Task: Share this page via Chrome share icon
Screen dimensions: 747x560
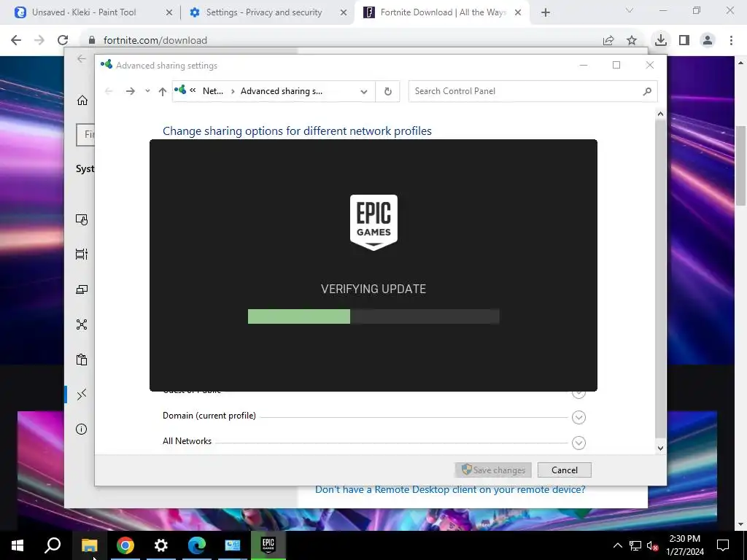Action: click(608, 41)
